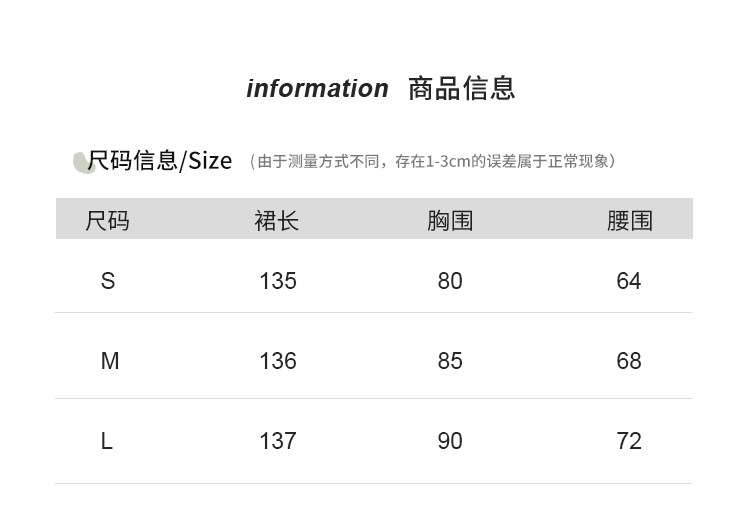The image size is (750, 505).
Task: Select the M size row label
Action: (110, 361)
